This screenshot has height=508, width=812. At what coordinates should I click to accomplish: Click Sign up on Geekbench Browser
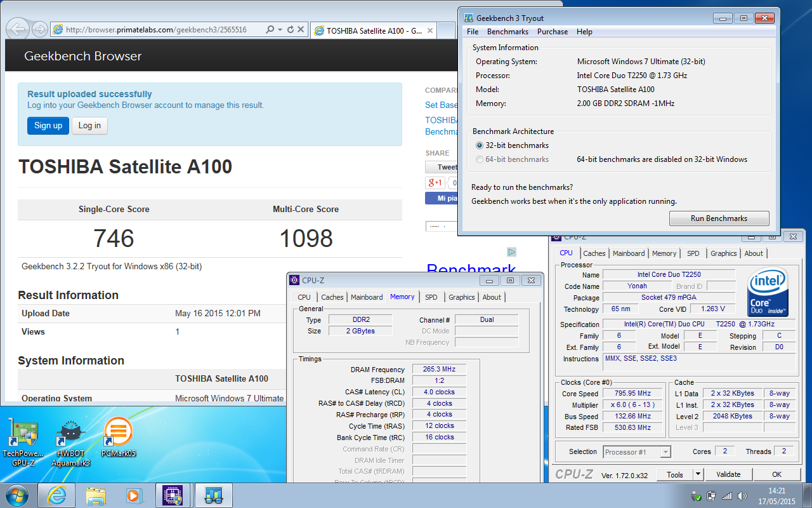click(x=48, y=126)
